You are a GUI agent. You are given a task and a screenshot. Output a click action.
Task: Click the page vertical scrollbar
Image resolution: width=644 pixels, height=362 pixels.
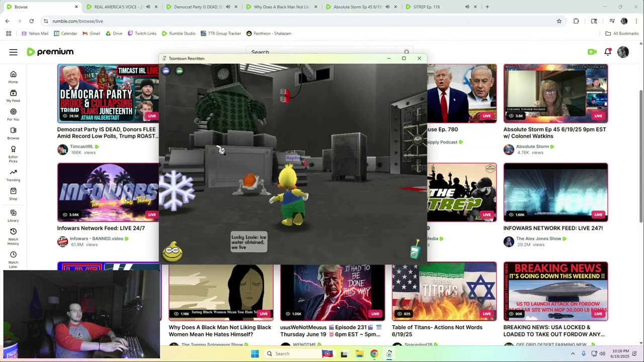pyautogui.click(x=641, y=156)
